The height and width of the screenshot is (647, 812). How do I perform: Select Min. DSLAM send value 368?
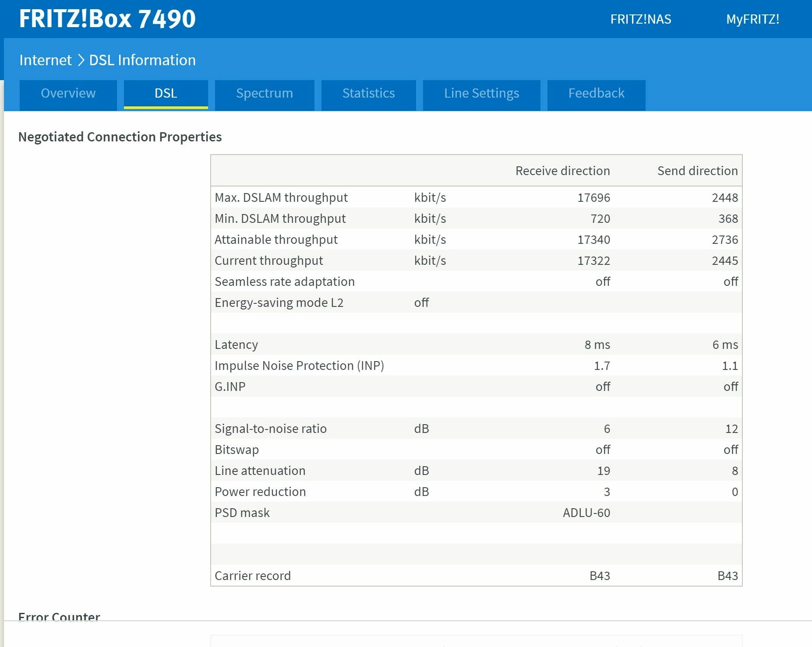pos(728,218)
